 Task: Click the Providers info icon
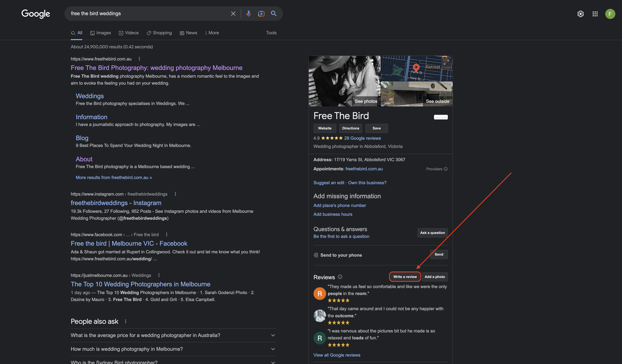tap(445, 169)
